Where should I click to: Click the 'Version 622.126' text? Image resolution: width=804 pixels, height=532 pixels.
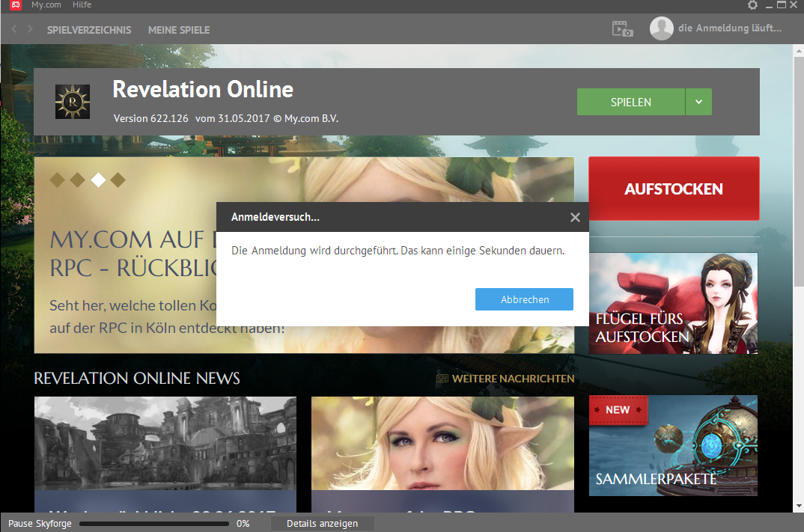coord(150,118)
